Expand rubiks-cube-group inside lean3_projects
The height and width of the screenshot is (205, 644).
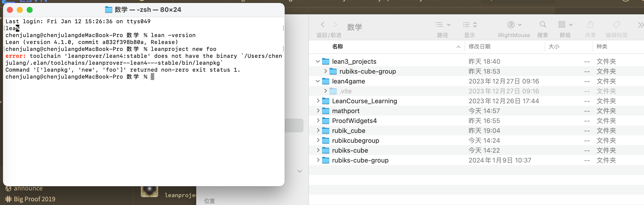pyautogui.click(x=325, y=71)
